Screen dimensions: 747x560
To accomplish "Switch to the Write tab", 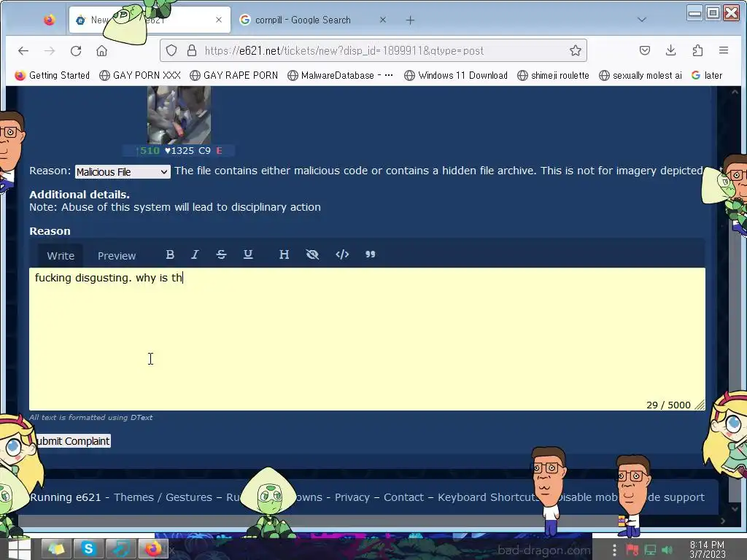I will (x=61, y=256).
